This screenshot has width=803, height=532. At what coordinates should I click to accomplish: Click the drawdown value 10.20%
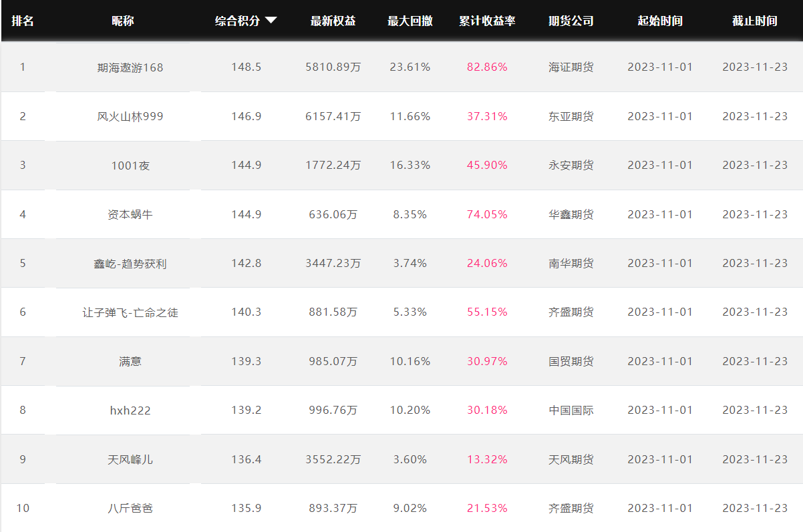click(x=410, y=410)
